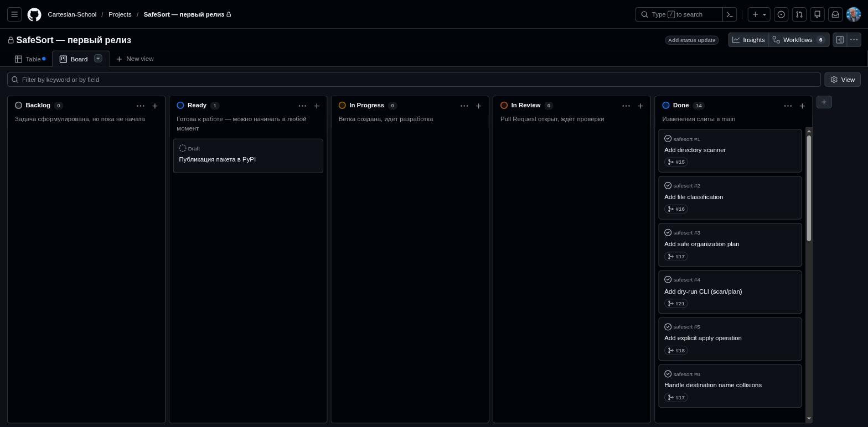
Task: Click the lock icon beside project title
Action: pyautogui.click(x=11, y=40)
